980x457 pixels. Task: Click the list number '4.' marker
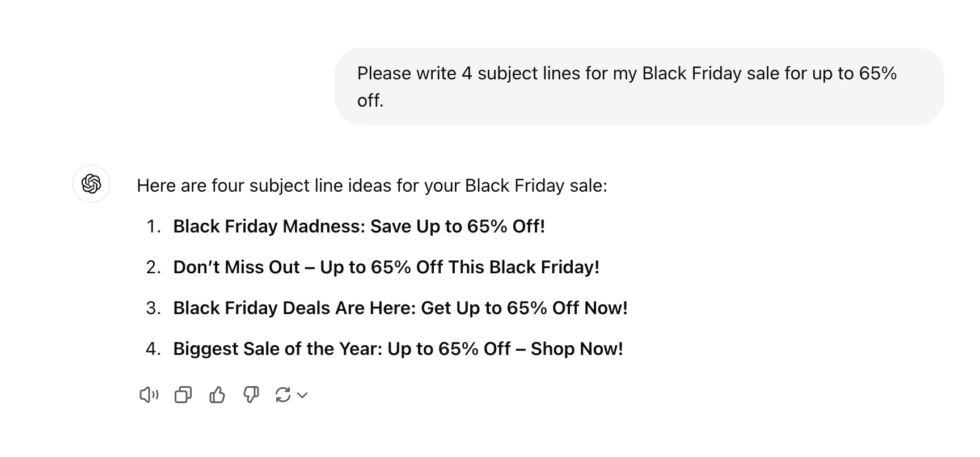point(154,349)
